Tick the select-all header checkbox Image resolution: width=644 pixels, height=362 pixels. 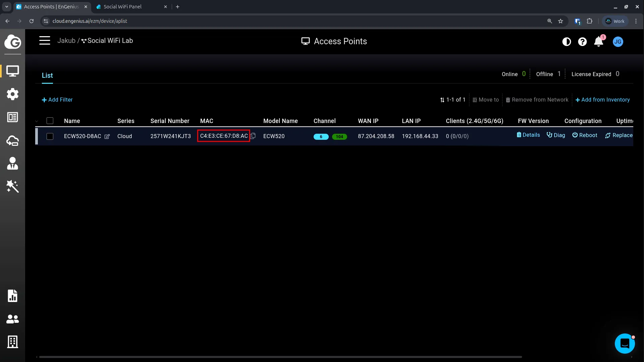tap(50, 121)
